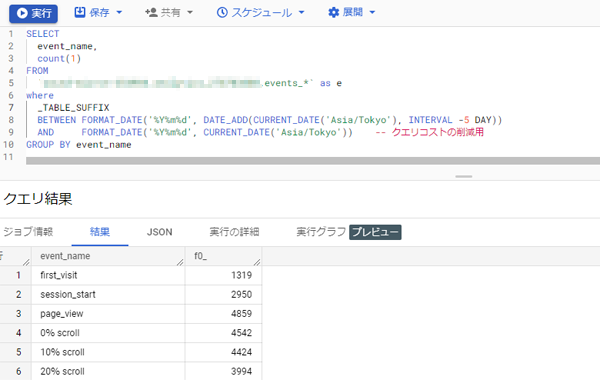Open the JSON tab
This screenshot has width=600, height=380.
coord(160,232)
